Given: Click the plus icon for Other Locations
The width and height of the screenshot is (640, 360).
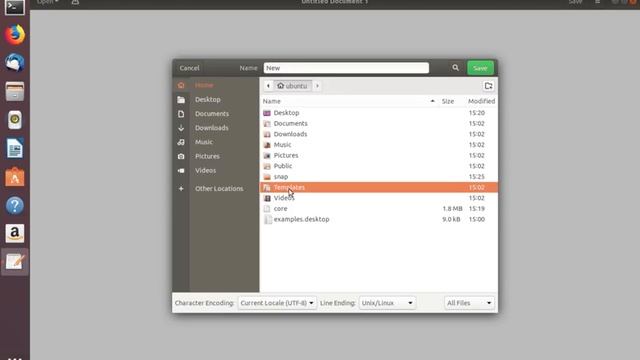Looking at the screenshot, I should (181, 189).
